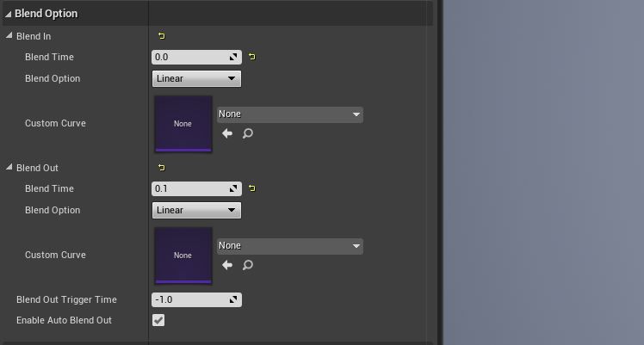Open Blend Out Custom Curve None dropdown
The width and height of the screenshot is (644, 345).
(290, 246)
